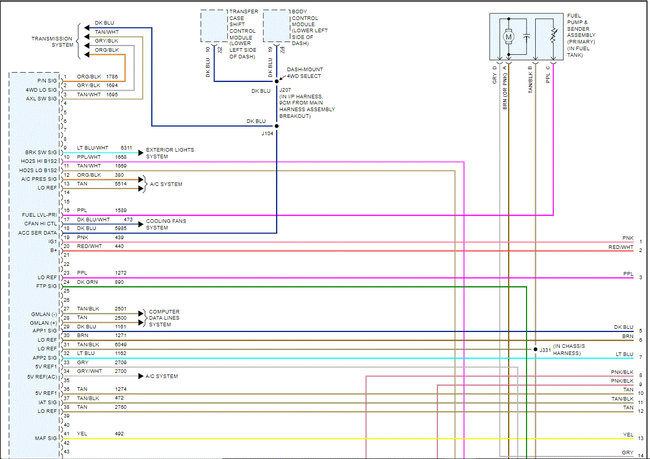Screen dimensions: 650x459
Task: Click the A/C PRES SIG pin label
Action: pos(39,179)
